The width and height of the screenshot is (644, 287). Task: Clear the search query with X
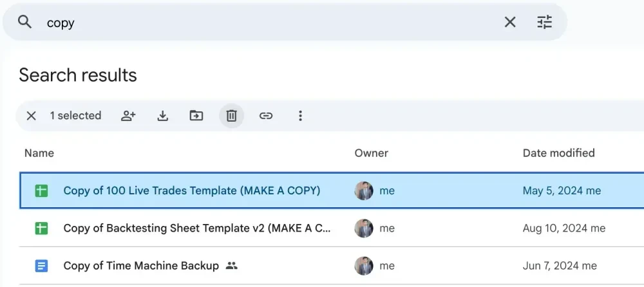pyautogui.click(x=509, y=22)
